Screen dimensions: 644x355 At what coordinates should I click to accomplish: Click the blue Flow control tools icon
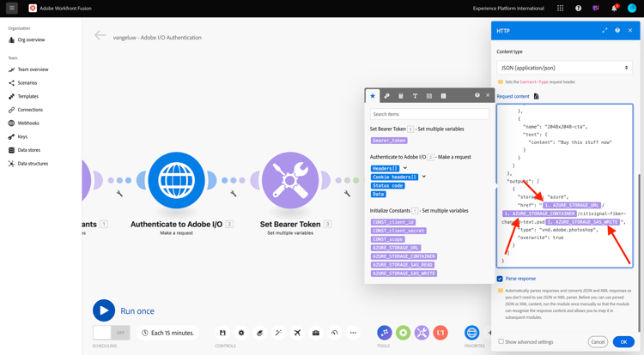tap(385, 333)
